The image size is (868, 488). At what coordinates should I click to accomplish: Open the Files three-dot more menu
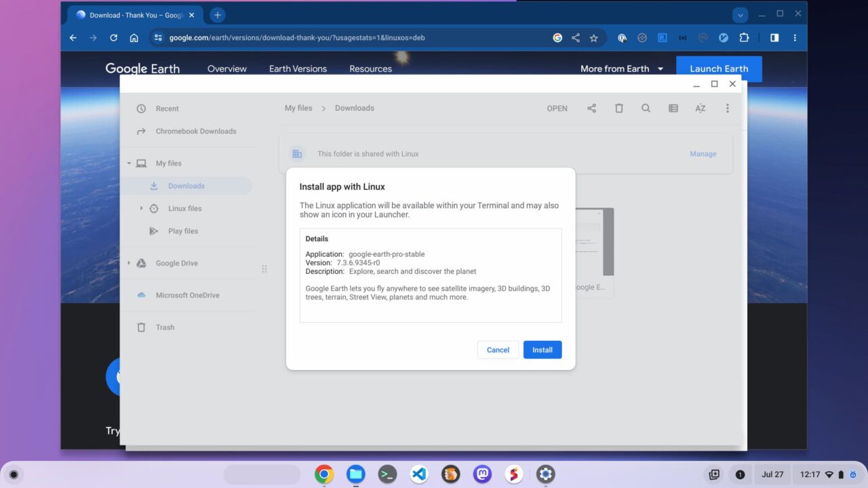pos(727,108)
